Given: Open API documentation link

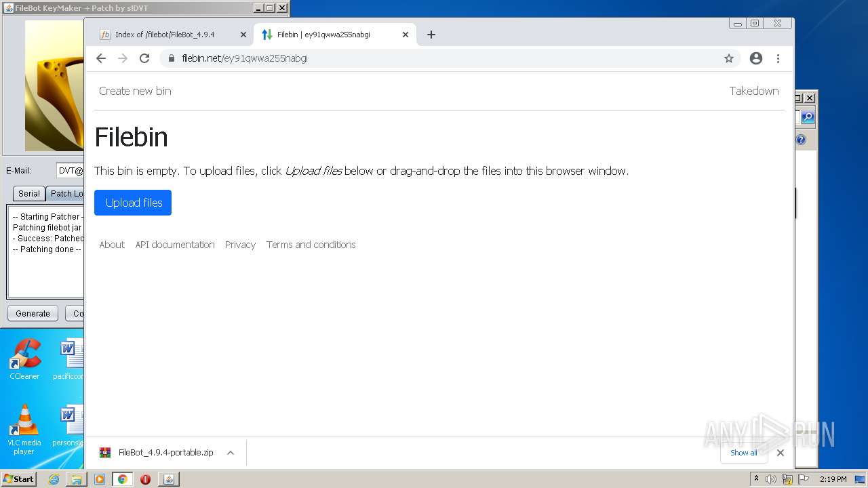Looking at the screenshot, I should (x=175, y=245).
